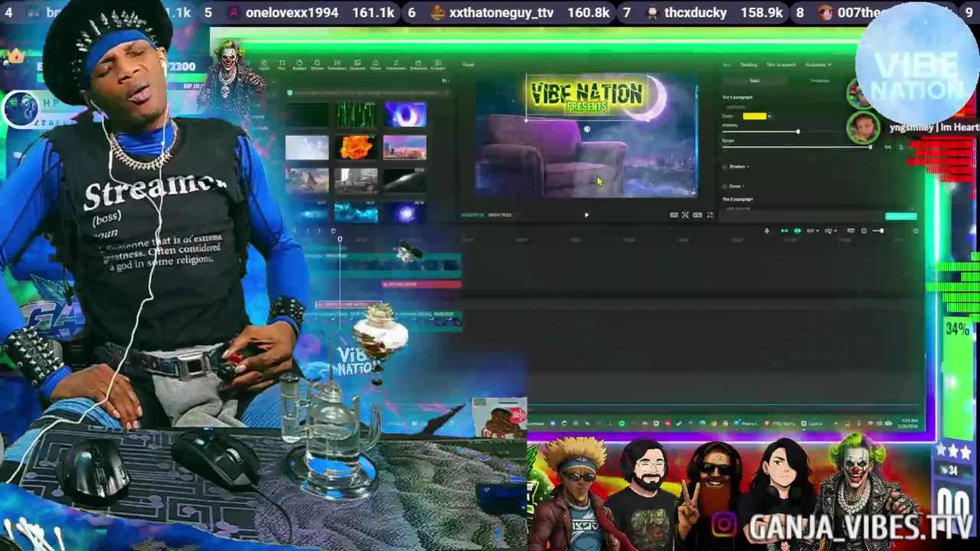Screen dimensions: 980x551
Task: Open the Audio panel in CapCut toolbar
Action: pyautogui.click(x=264, y=66)
